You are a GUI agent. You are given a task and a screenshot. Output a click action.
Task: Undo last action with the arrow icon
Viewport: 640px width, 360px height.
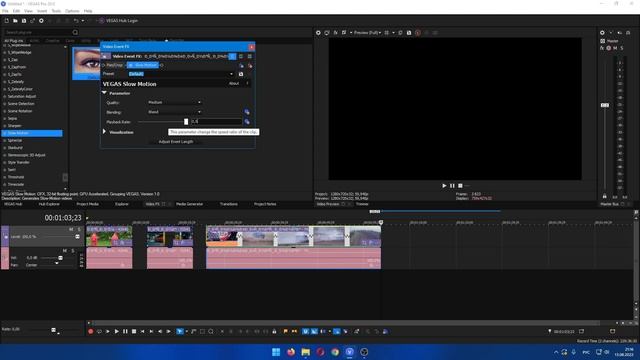[76, 20]
